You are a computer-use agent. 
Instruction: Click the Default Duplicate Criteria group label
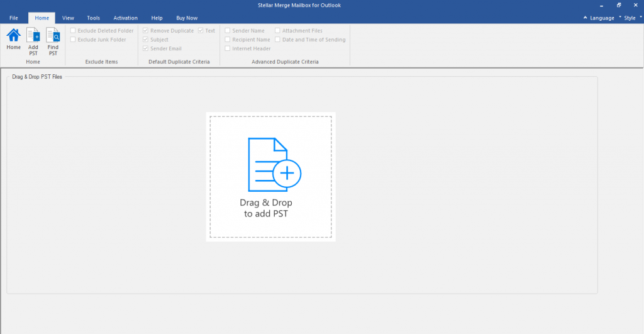click(179, 62)
